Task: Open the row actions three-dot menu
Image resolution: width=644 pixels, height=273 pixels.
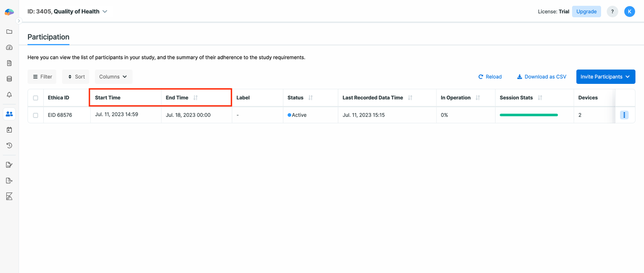Action: 624,115
